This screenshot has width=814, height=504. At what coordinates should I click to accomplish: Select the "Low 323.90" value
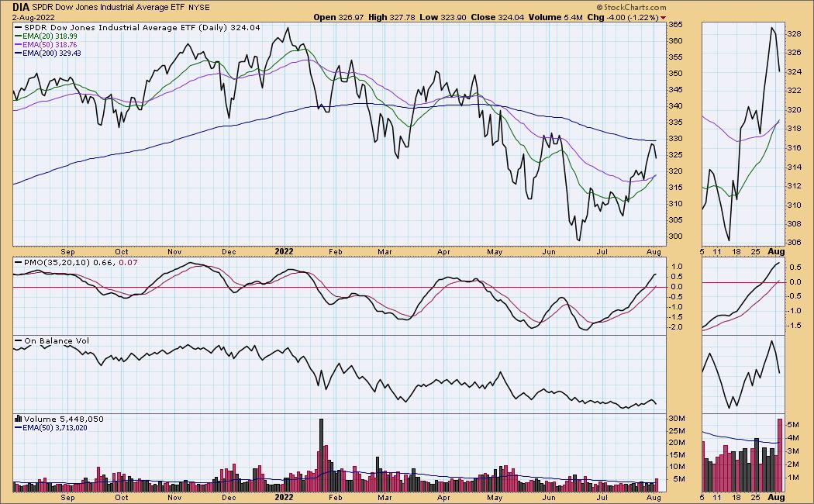tap(443, 17)
